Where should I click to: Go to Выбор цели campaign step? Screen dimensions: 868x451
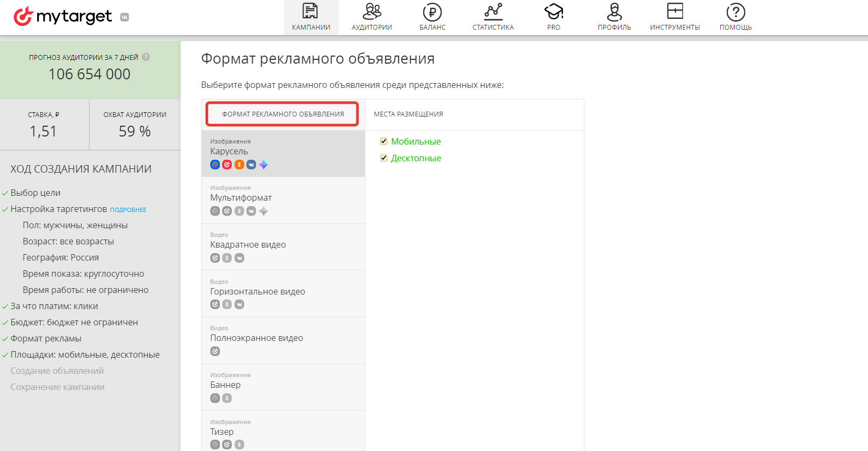36,193
